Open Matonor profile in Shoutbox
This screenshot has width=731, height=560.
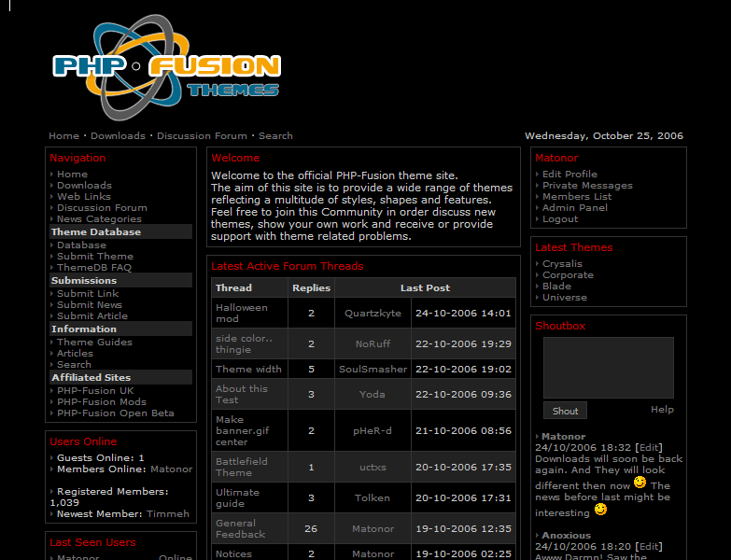point(563,437)
